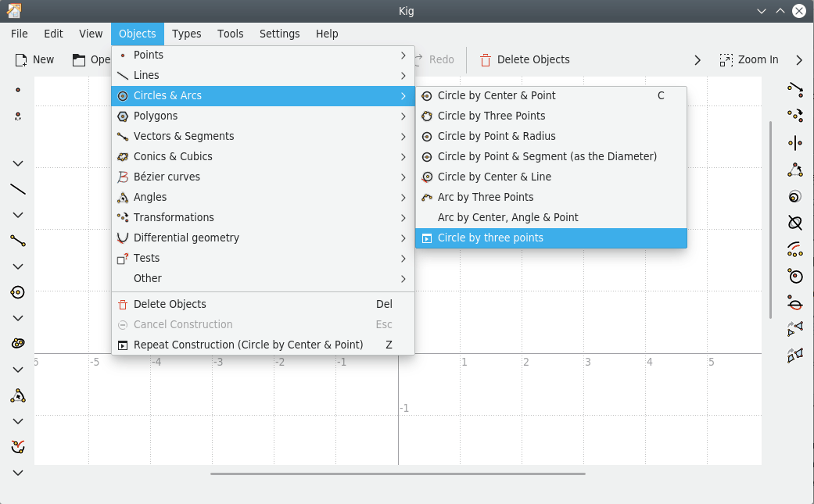
Task: Expand overflow chevron after Delete Objects
Action: (697, 60)
